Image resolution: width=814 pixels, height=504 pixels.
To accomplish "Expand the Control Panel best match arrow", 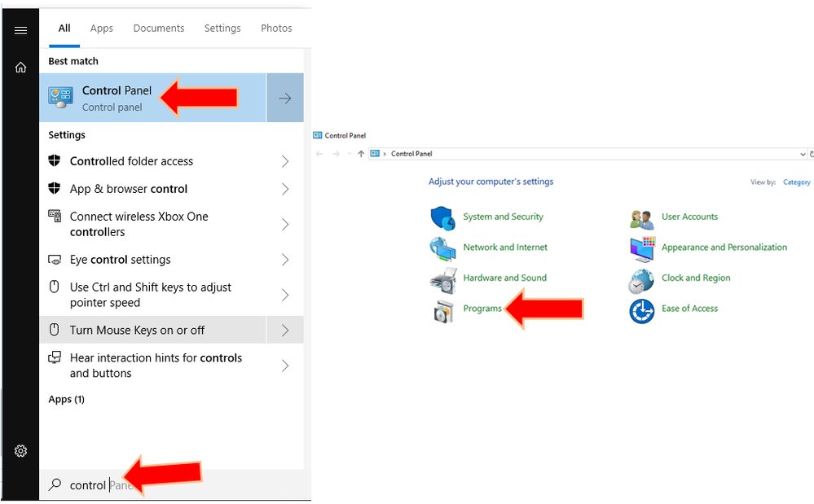I will point(285,98).
